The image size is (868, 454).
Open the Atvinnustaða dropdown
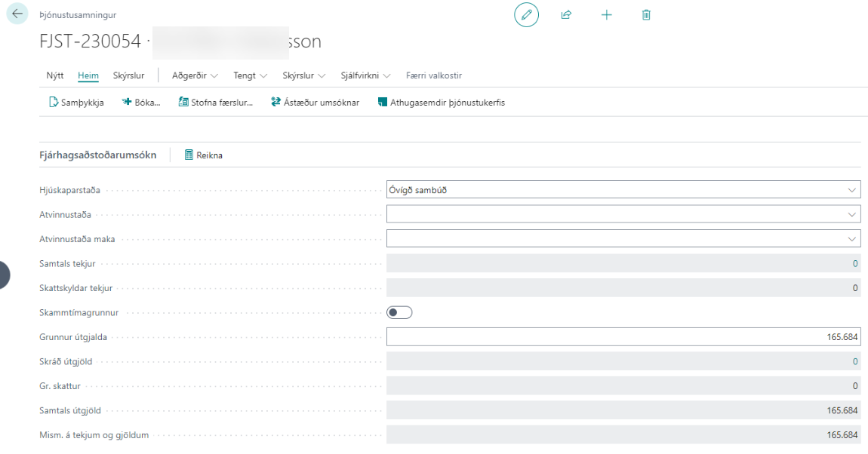623,214
